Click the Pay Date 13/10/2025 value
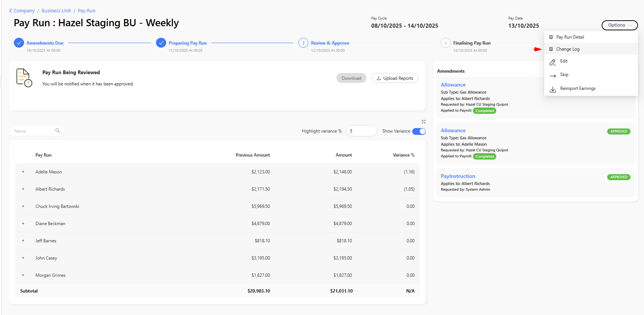The height and width of the screenshot is (315, 644). click(x=524, y=26)
